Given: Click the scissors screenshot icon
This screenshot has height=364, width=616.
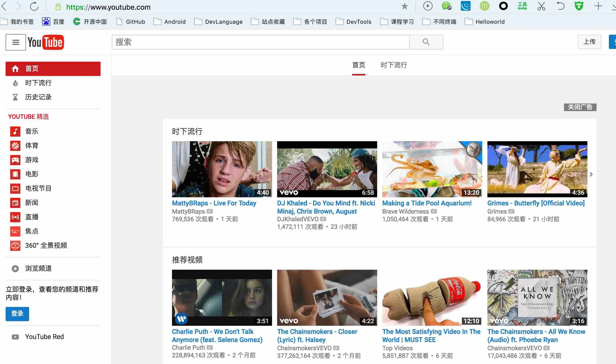Looking at the screenshot, I should click(541, 6).
